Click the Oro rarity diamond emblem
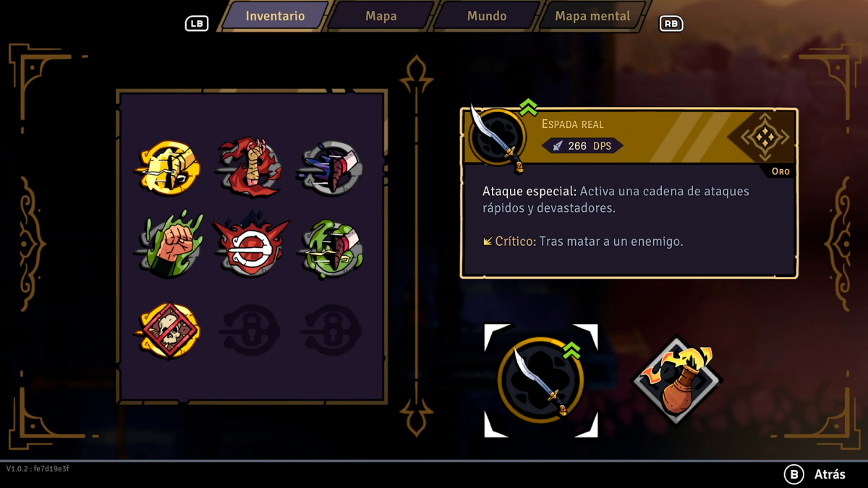The image size is (868, 488). pyautogui.click(x=765, y=137)
